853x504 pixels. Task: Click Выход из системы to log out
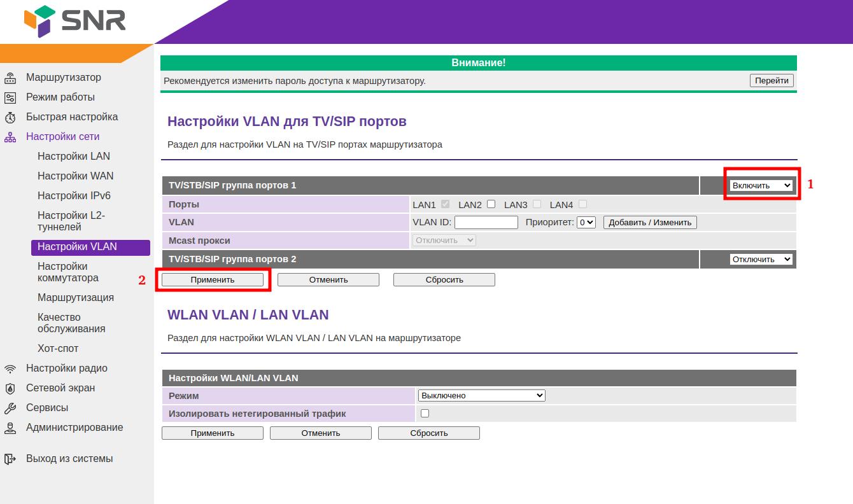(x=69, y=458)
